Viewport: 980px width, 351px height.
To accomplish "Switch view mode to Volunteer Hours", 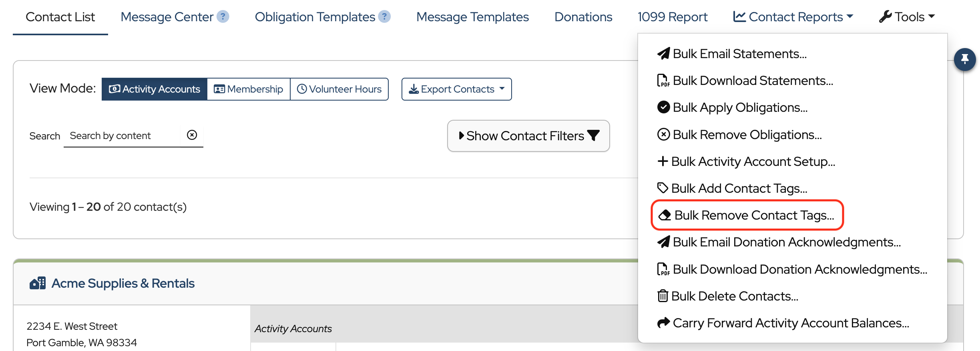I will [x=339, y=89].
